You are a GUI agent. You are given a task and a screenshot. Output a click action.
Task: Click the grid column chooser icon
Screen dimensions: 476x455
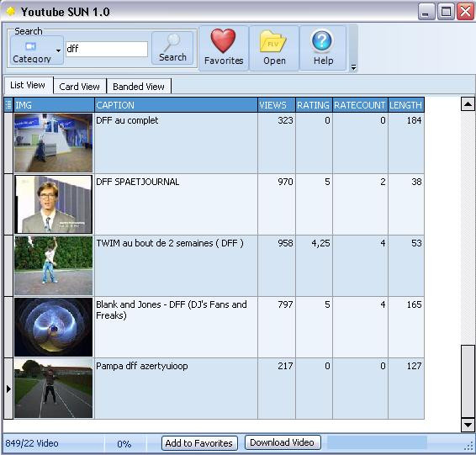point(8,105)
